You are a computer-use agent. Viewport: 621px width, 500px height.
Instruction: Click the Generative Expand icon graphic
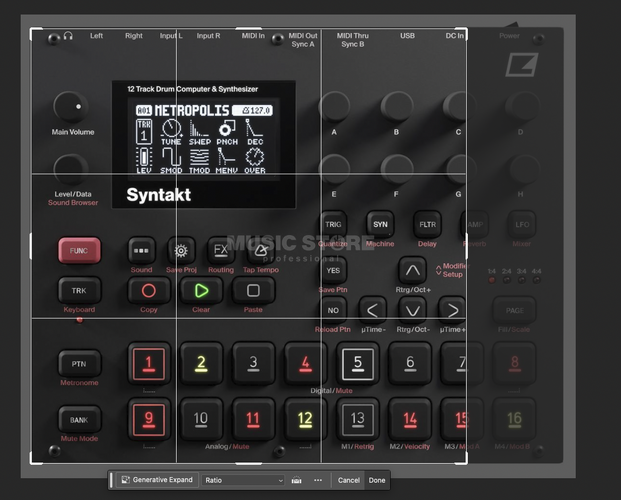pyautogui.click(x=126, y=480)
